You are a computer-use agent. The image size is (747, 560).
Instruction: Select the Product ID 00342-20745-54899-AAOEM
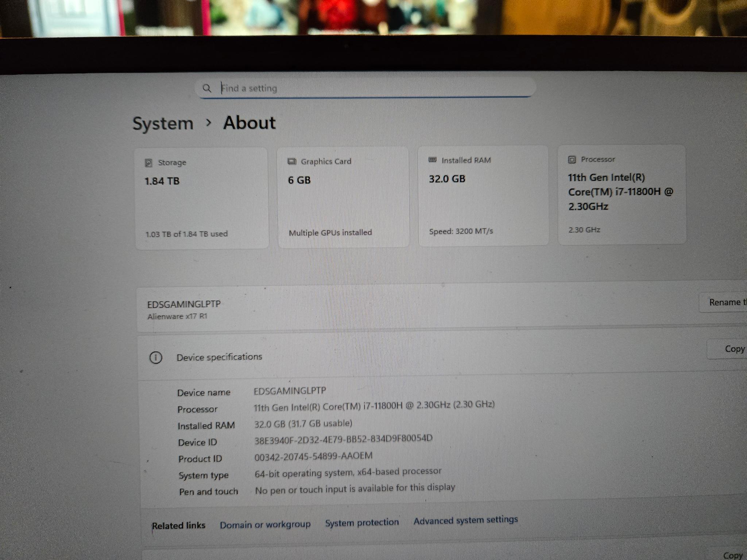click(x=314, y=456)
